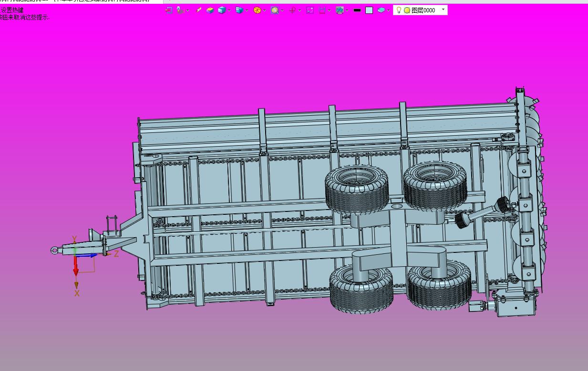Viewport: 588px width, 371px height.
Task: Click the yellow circle layer color indicator
Action: coord(407,10)
